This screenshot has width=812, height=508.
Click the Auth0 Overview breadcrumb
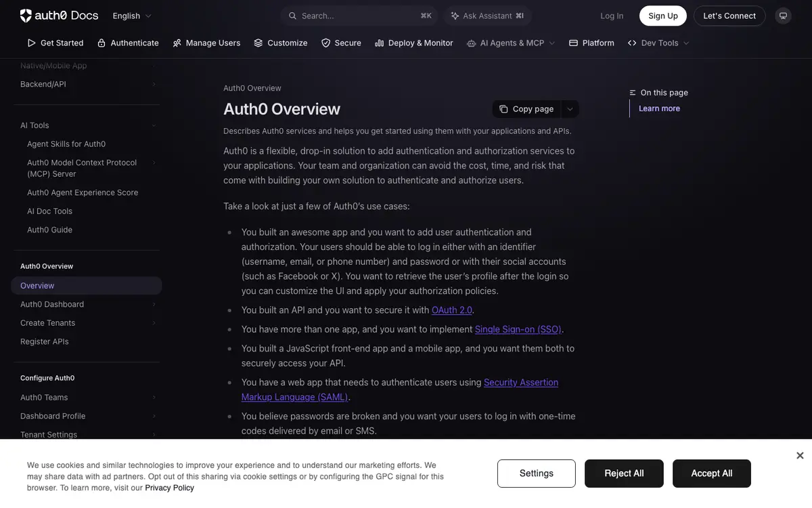coord(252,88)
